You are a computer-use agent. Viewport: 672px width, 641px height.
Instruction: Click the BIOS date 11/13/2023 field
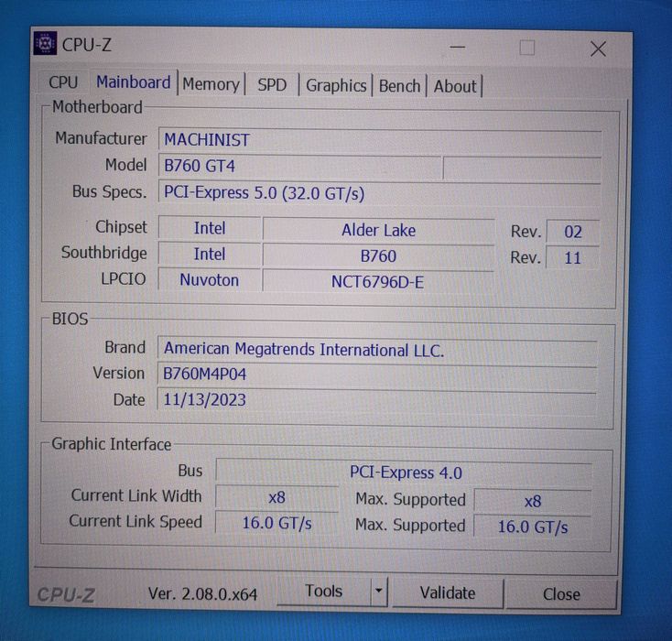click(x=377, y=400)
